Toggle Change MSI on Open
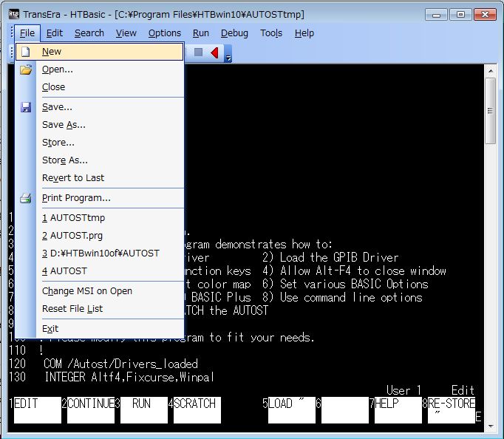Screen dimensions: 504x439 click(x=100, y=291)
